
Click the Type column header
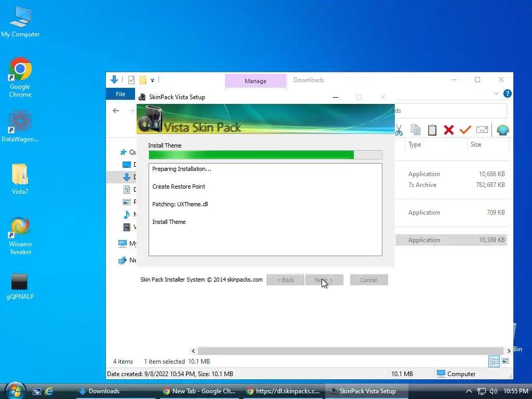tap(415, 144)
